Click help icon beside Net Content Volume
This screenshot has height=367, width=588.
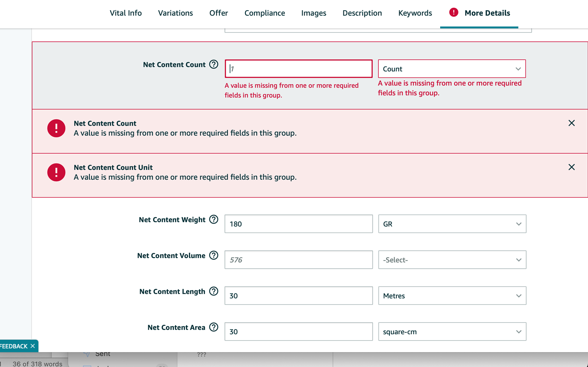(214, 255)
